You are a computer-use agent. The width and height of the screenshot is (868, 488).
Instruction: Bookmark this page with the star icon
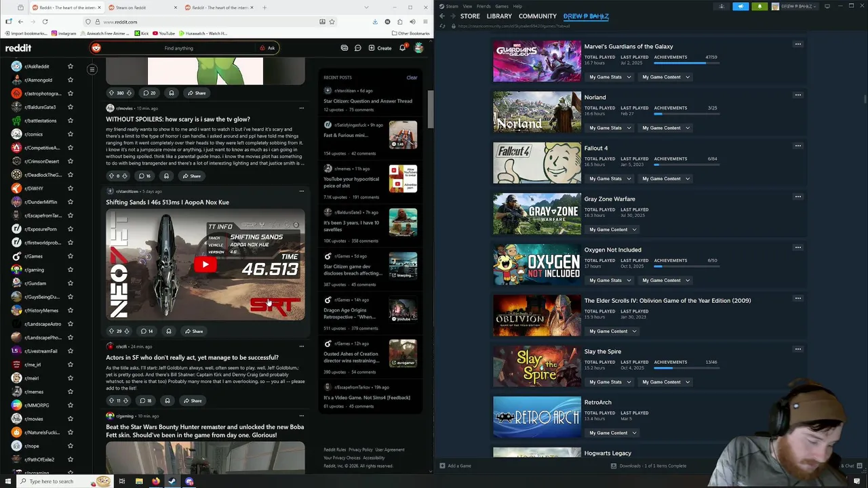click(x=332, y=22)
